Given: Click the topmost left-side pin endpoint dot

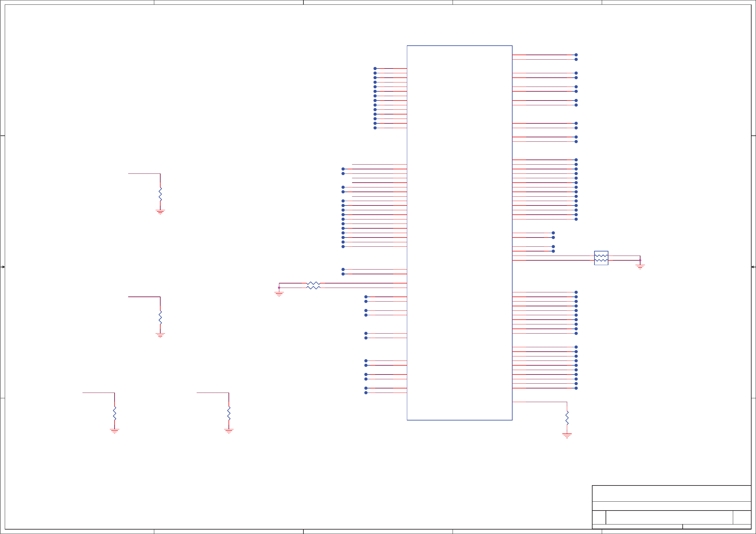Looking at the screenshot, I should 375,68.
